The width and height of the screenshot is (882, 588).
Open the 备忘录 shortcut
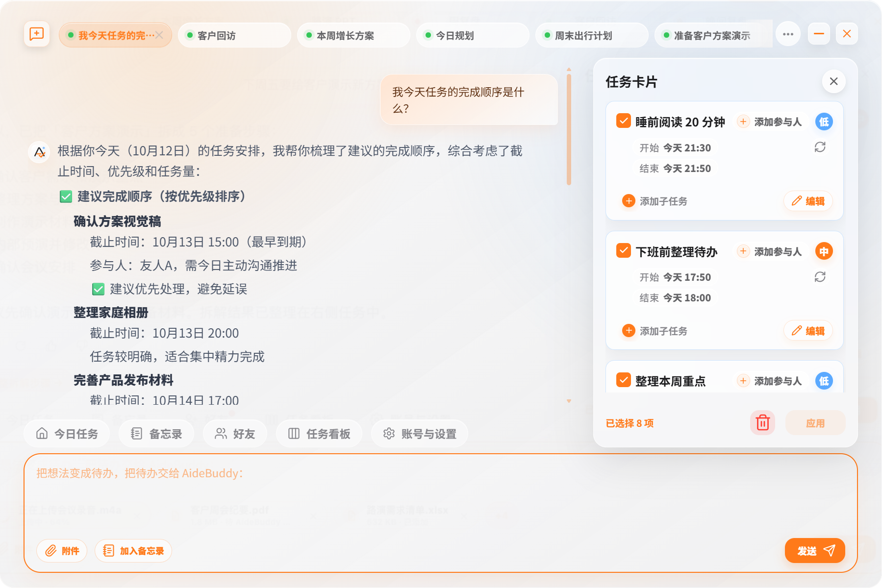click(x=156, y=434)
